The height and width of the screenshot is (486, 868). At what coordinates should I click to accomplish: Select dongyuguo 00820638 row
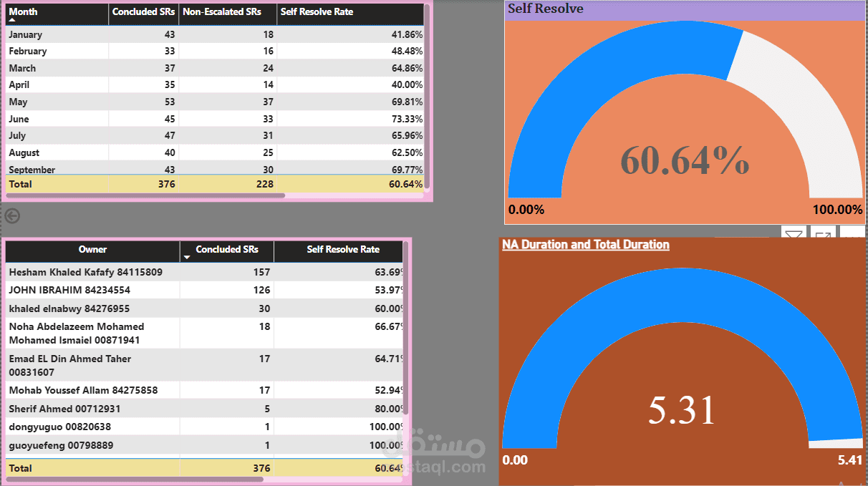click(205, 427)
